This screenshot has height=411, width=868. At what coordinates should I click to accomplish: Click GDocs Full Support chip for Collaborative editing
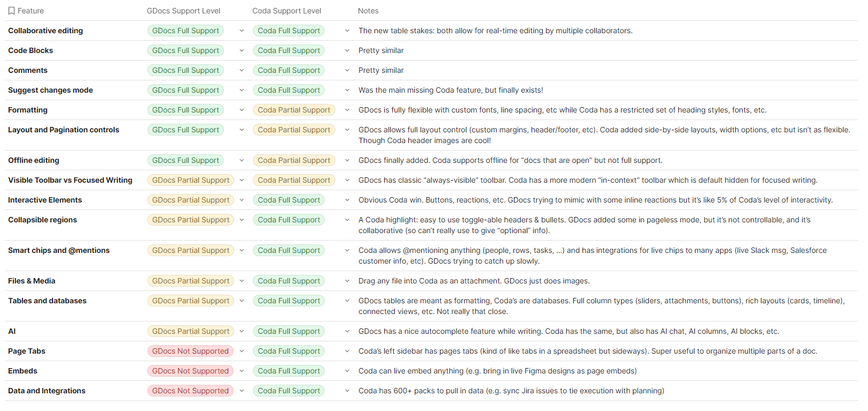(185, 31)
